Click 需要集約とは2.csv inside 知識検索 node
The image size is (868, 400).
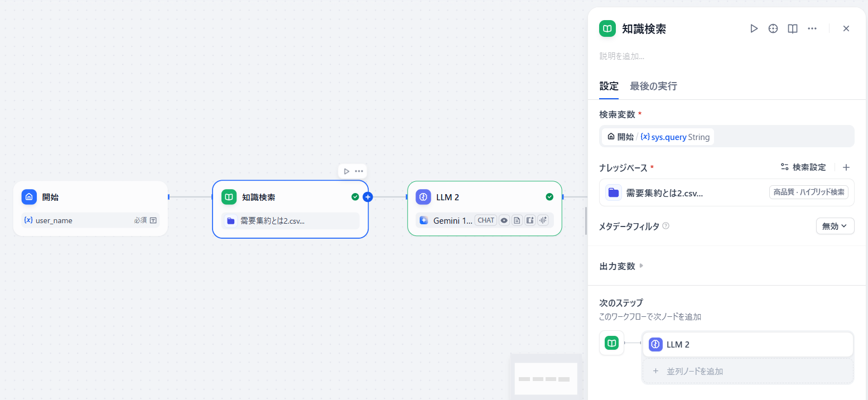[x=290, y=221]
